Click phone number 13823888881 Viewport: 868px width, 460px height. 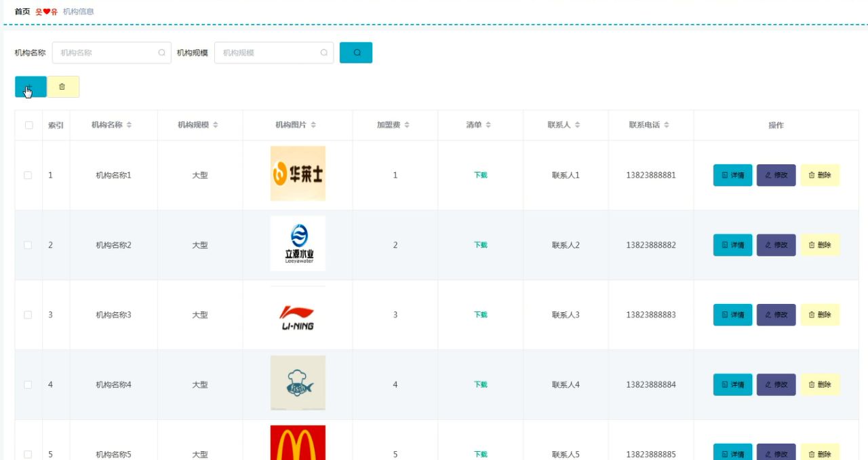point(651,175)
